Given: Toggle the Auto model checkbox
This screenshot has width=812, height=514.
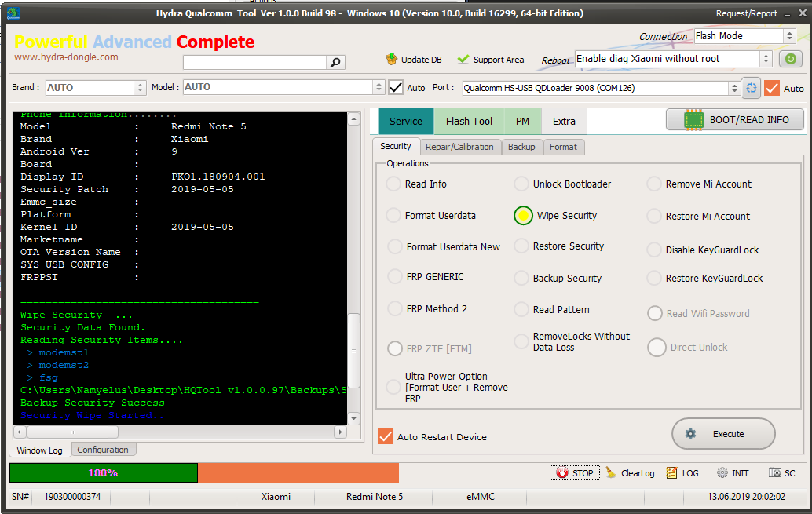Looking at the screenshot, I should pyautogui.click(x=396, y=87).
